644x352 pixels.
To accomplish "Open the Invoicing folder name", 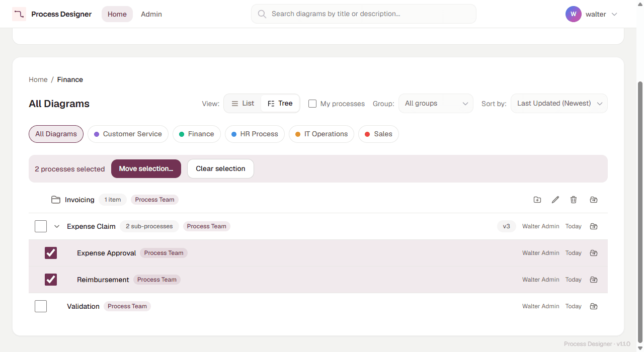I will (79, 200).
